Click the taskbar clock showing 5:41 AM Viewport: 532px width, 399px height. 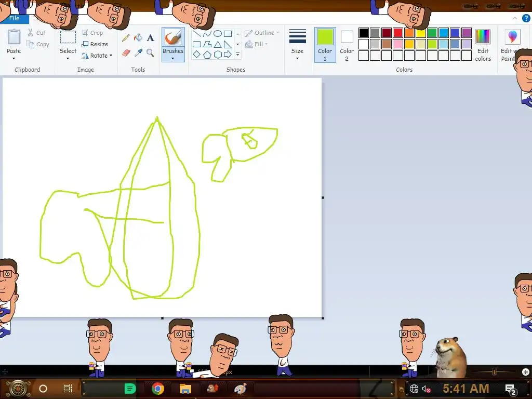[x=466, y=389]
